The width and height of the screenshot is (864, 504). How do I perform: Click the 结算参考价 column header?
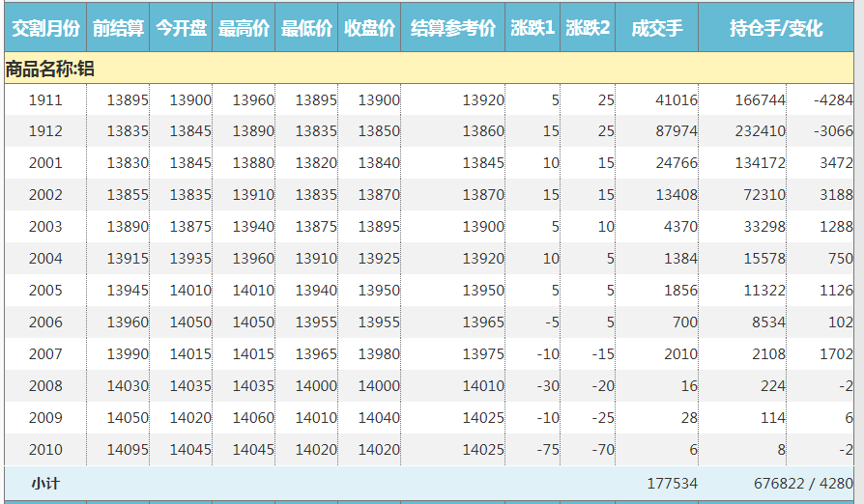tap(452, 29)
